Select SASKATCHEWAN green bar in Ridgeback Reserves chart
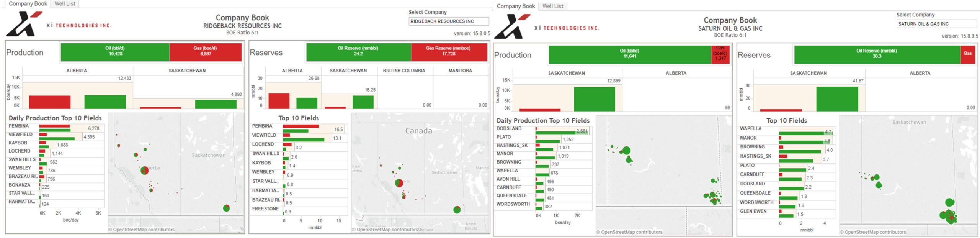980x238 pixels. coord(363,102)
